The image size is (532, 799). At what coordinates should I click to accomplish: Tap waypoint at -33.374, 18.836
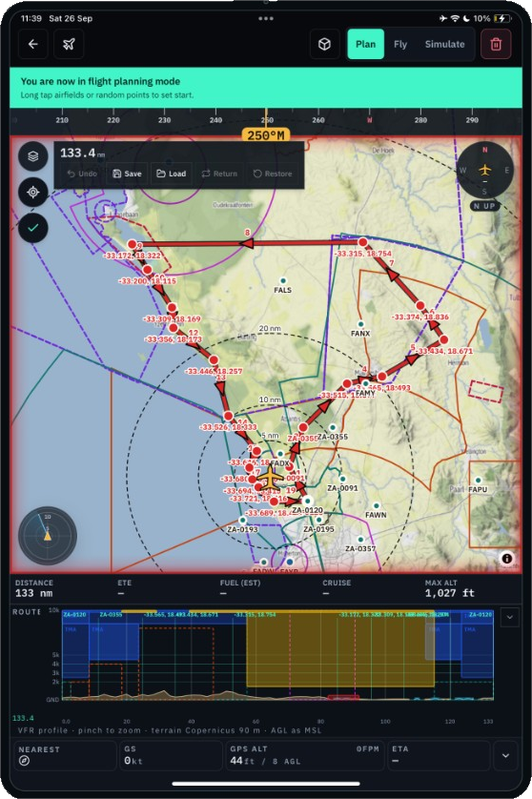point(419,305)
